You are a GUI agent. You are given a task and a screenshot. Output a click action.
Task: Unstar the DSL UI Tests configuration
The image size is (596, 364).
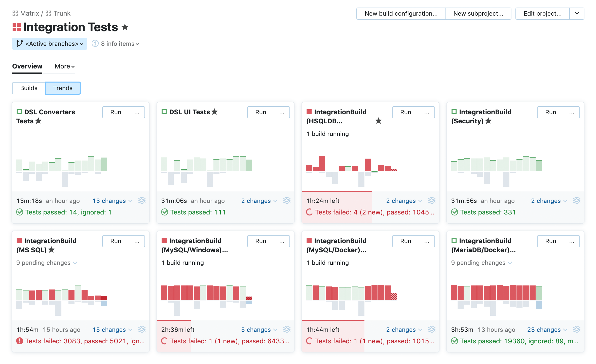pyautogui.click(x=214, y=112)
